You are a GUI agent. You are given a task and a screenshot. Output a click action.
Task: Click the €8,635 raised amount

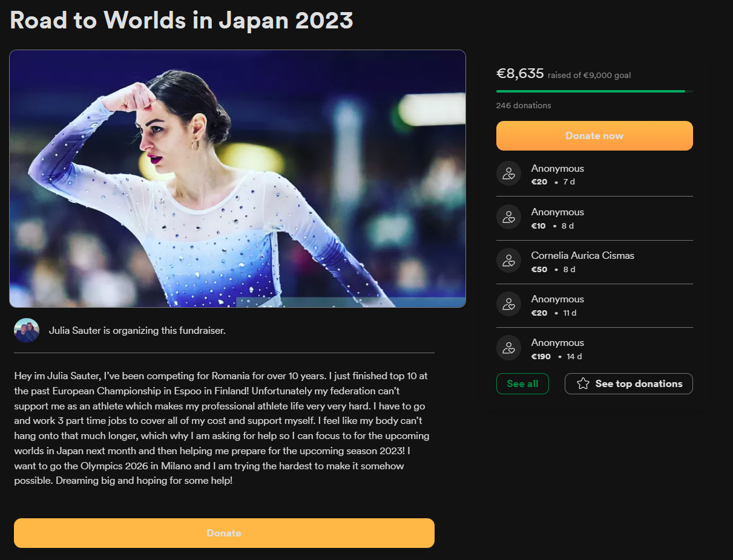tap(520, 74)
